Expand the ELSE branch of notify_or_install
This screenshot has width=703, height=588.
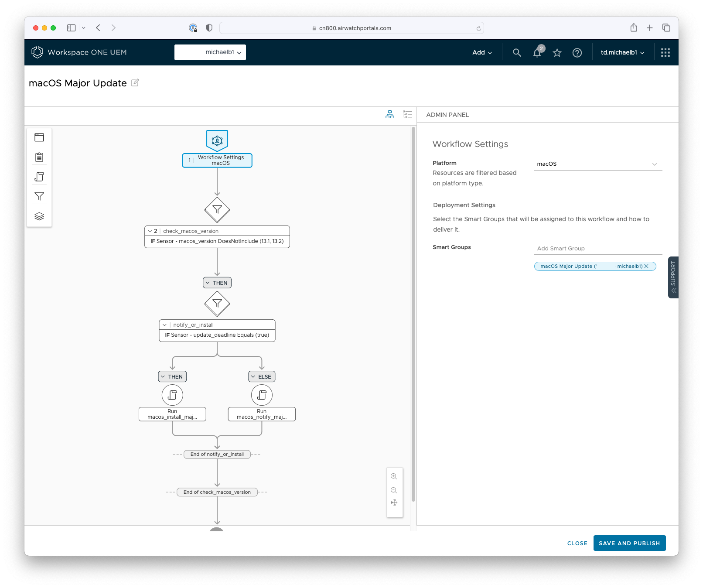(253, 376)
